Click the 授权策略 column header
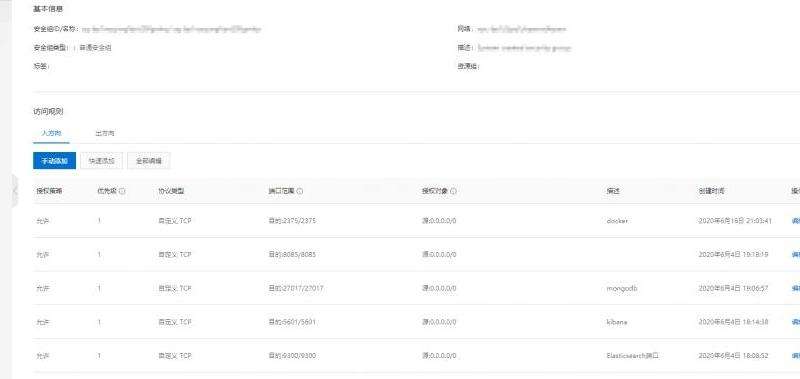The width and height of the screenshot is (800, 379). point(49,191)
